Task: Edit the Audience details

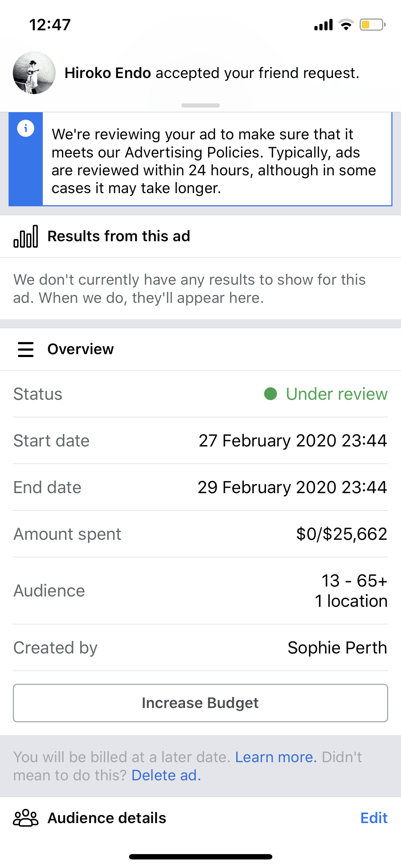Action: (x=374, y=818)
